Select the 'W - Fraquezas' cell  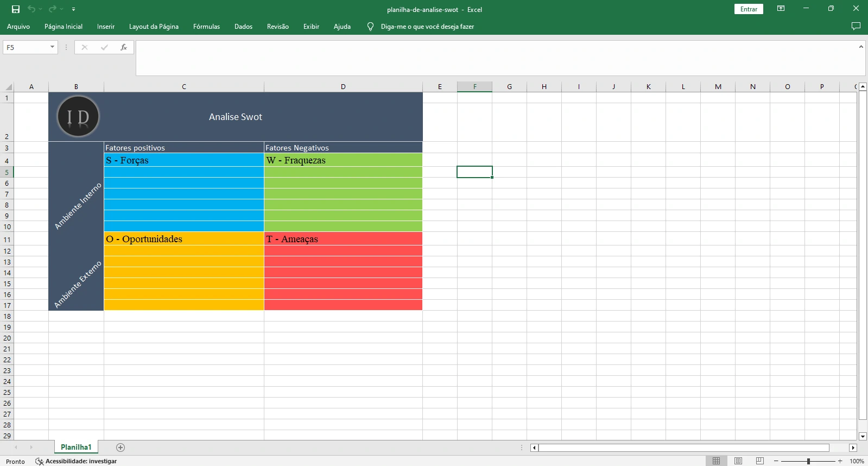coord(343,160)
